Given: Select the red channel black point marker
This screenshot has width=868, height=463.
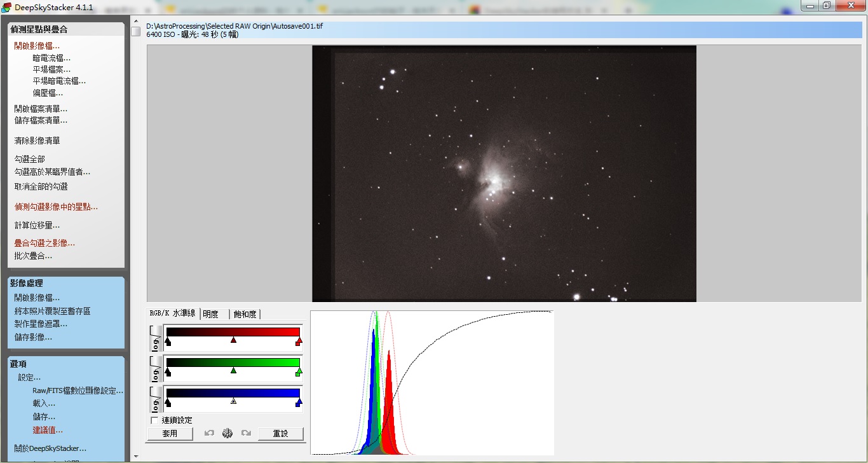Looking at the screenshot, I should [168, 342].
